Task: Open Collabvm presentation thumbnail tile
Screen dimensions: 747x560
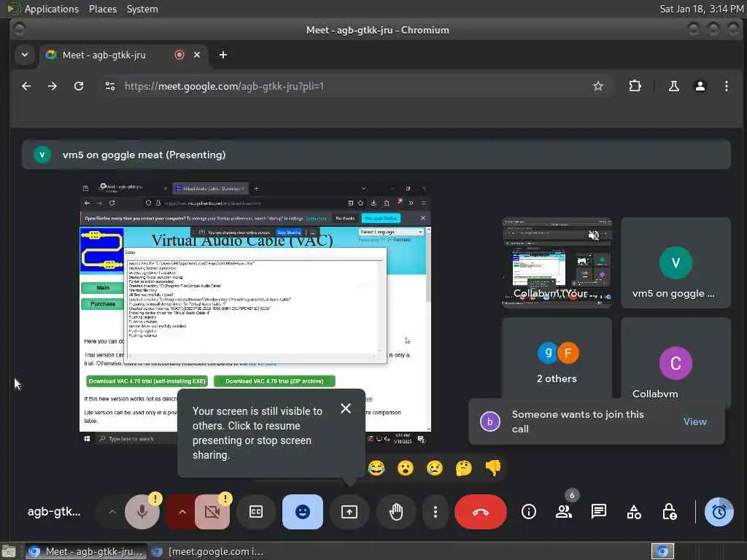Action: (x=557, y=262)
